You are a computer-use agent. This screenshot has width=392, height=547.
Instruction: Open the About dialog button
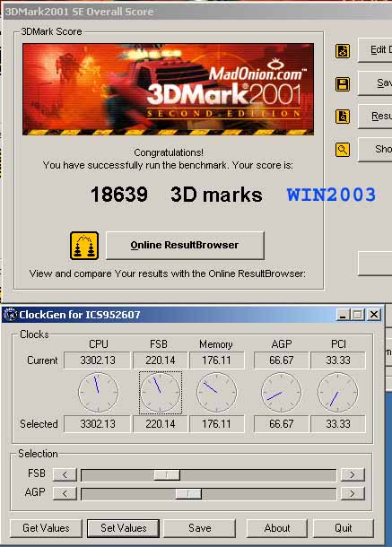click(x=277, y=528)
